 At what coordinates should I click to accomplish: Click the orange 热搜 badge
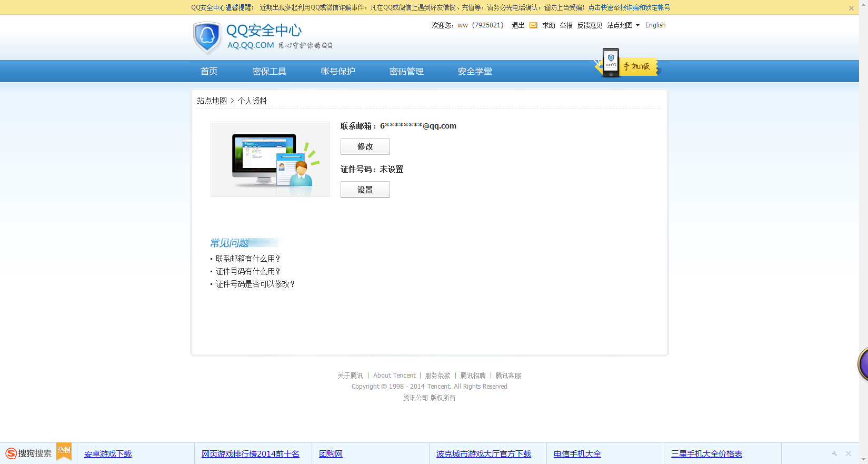[x=64, y=451]
